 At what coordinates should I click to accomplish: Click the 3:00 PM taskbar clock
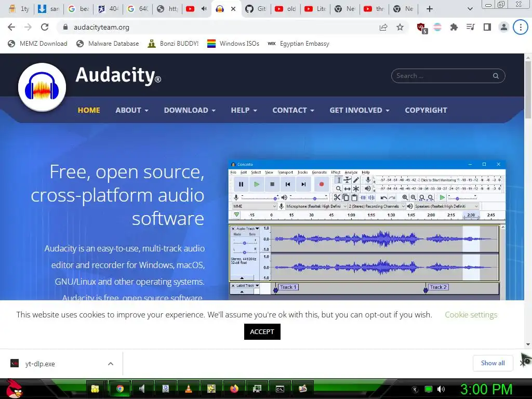[486, 389]
